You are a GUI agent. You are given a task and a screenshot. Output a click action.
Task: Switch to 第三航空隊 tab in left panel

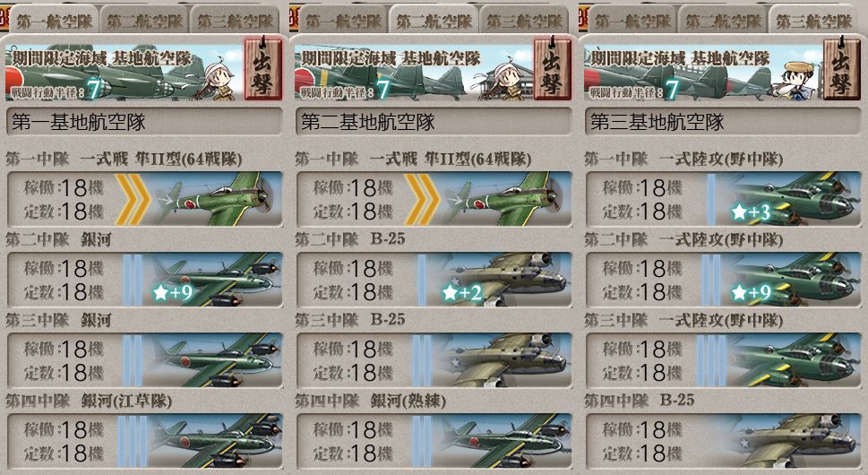click(235, 21)
